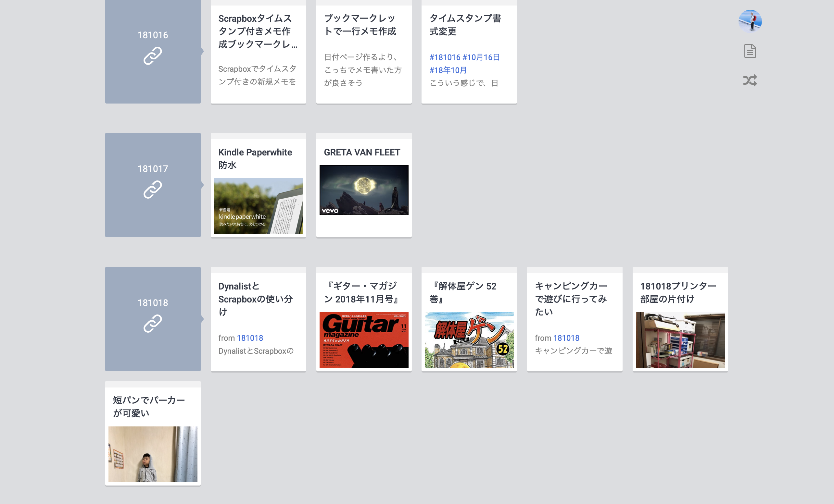This screenshot has height=504, width=834.
Task: Open the 181018プリンター部屋の片付け photo card
Action: [680, 340]
